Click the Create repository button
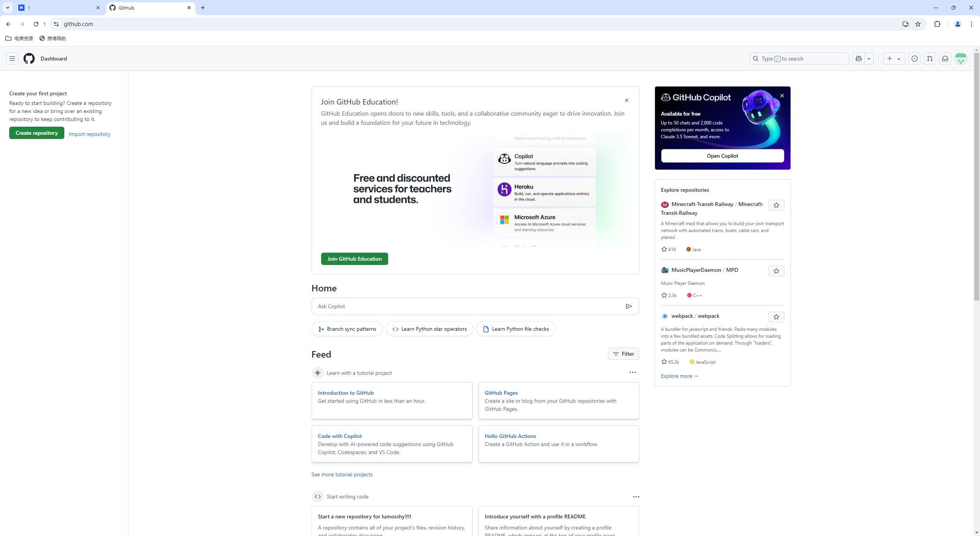Screen dimensions: 980x536 tap(37, 133)
